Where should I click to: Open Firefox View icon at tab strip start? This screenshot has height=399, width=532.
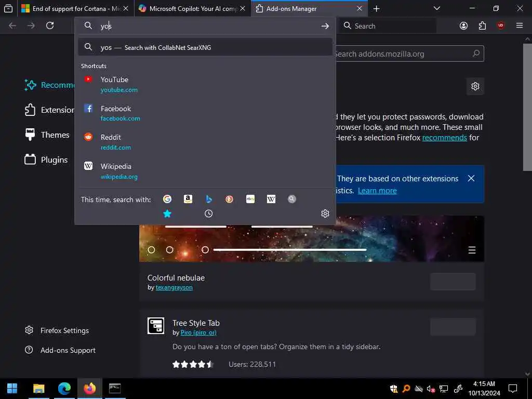pos(8,8)
